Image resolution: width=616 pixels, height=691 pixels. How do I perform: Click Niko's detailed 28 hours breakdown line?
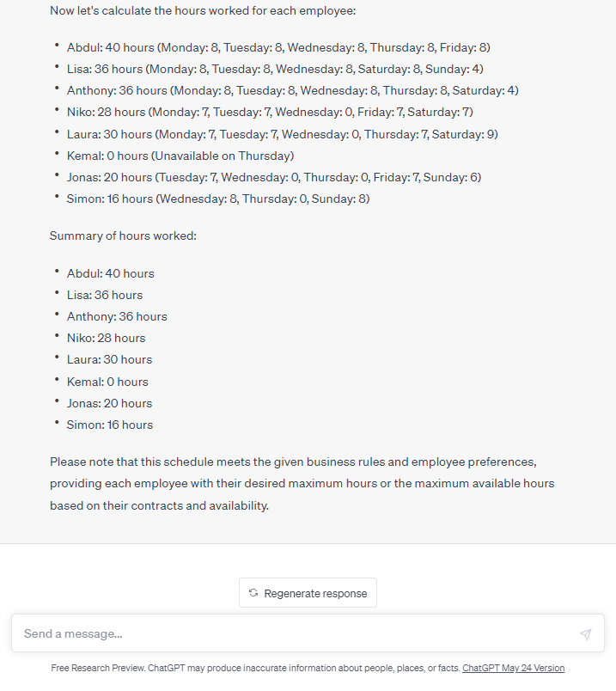pos(270,112)
